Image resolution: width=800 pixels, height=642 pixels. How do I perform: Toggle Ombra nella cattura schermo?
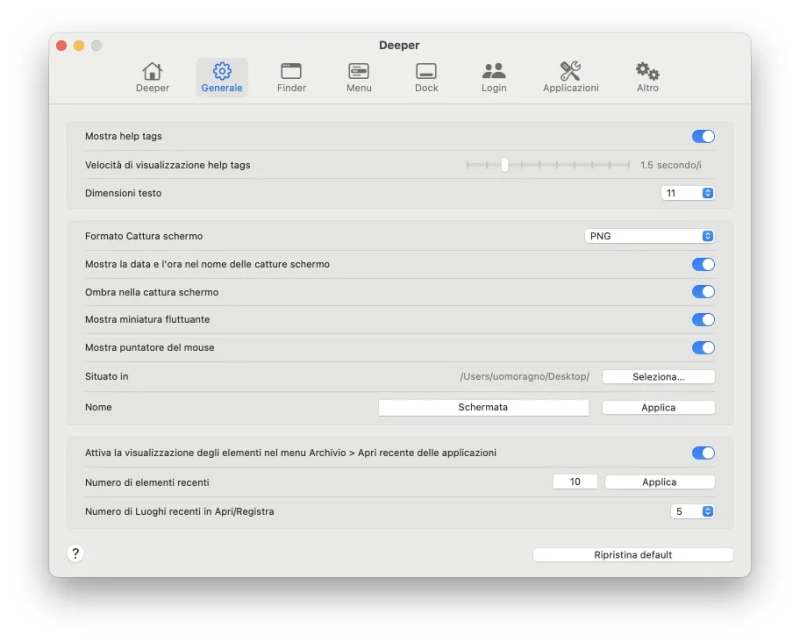point(703,292)
